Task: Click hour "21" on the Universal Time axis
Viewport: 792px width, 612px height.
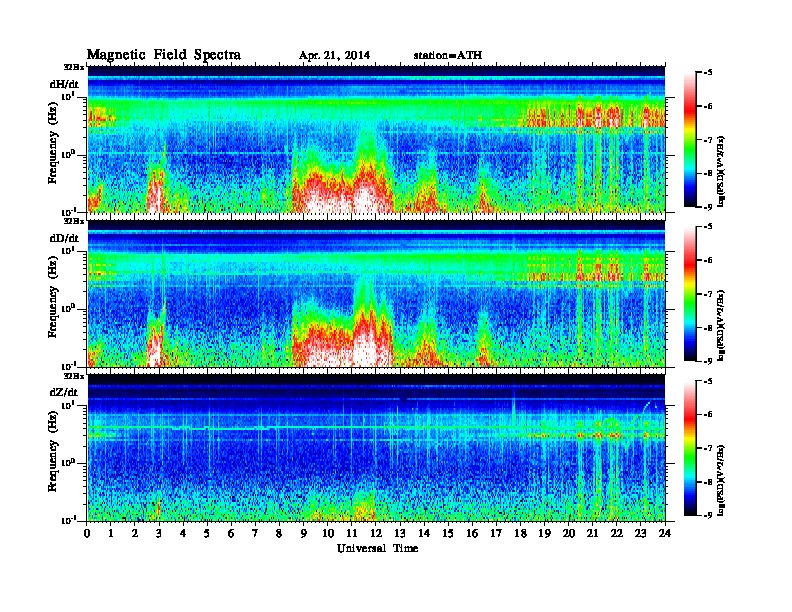Action: 592,533
